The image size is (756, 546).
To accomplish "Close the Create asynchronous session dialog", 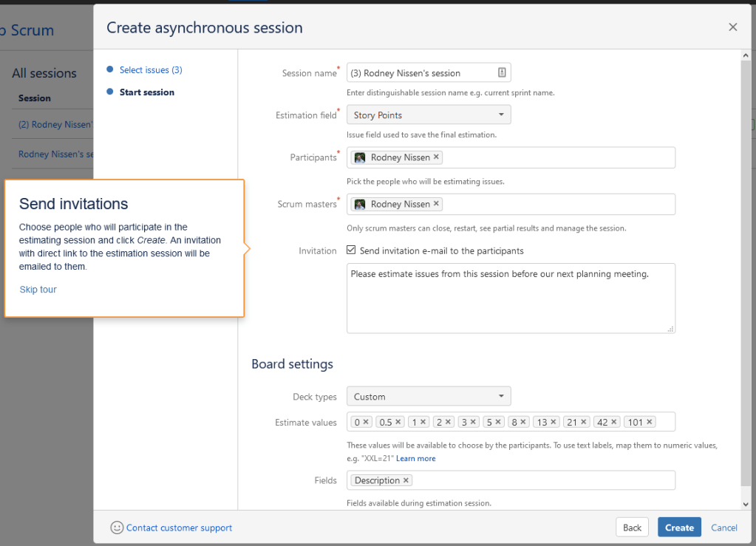I will (732, 27).
